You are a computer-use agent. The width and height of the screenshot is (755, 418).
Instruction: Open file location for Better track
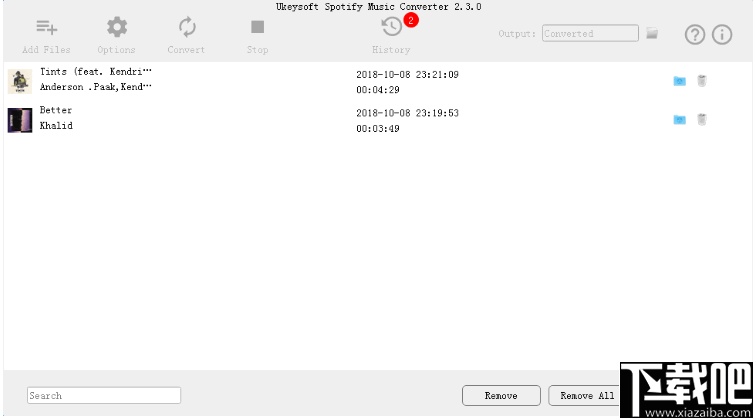click(679, 119)
